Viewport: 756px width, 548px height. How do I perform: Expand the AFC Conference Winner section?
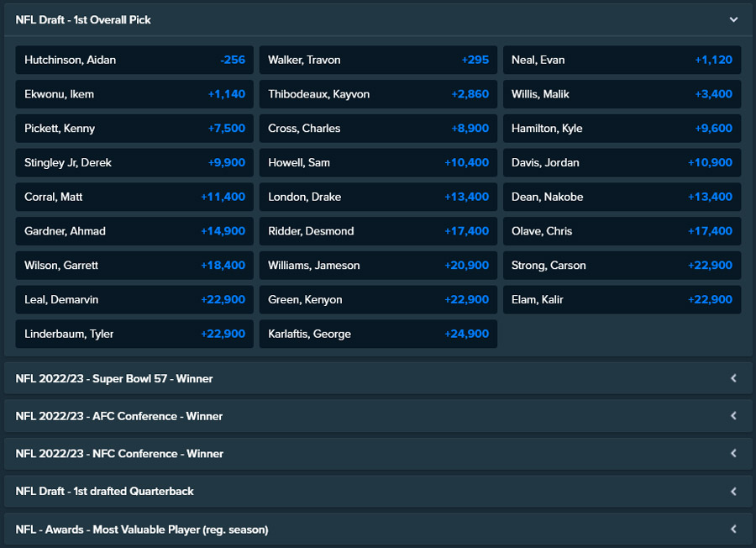pos(378,416)
